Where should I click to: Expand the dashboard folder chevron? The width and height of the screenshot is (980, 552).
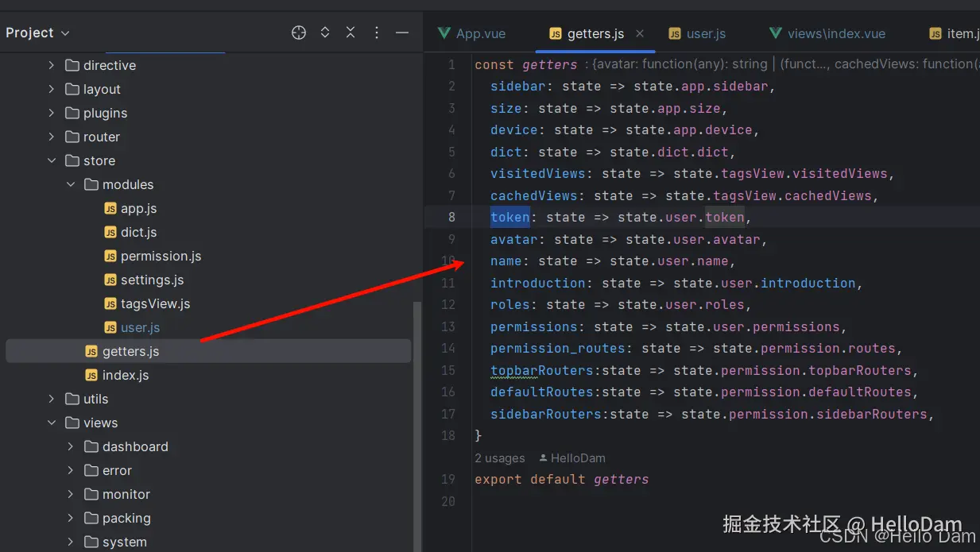pyautogui.click(x=71, y=446)
